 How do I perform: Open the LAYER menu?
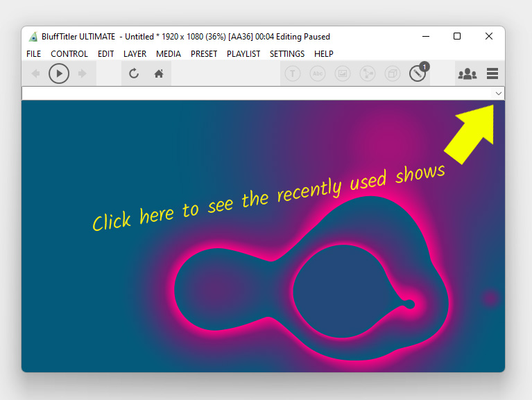pyautogui.click(x=135, y=54)
